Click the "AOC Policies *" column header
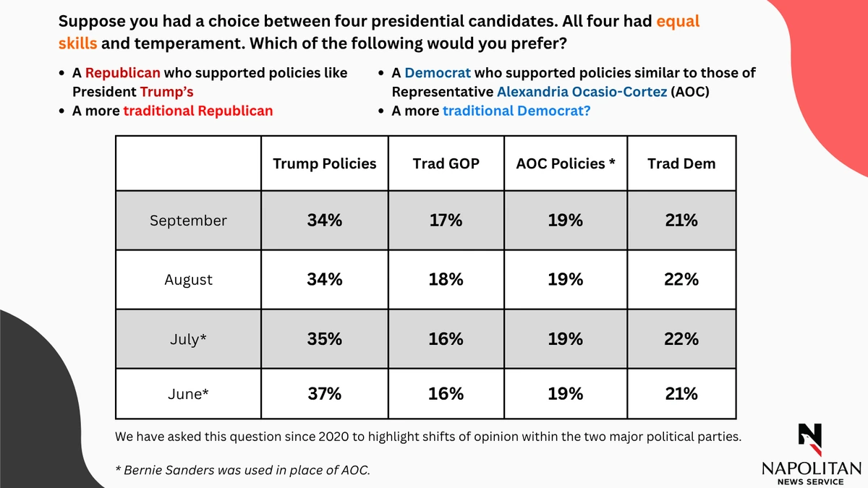The width and height of the screenshot is (868, 488). click(x=566, y=163)
